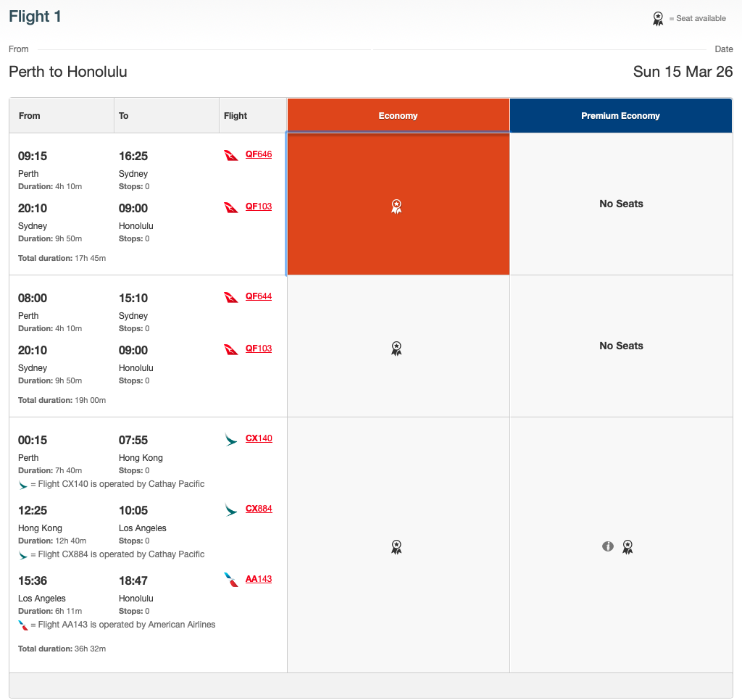Open the QF644 flight details link
This screenshot has width=742, height=700.
tap(259, 296)
